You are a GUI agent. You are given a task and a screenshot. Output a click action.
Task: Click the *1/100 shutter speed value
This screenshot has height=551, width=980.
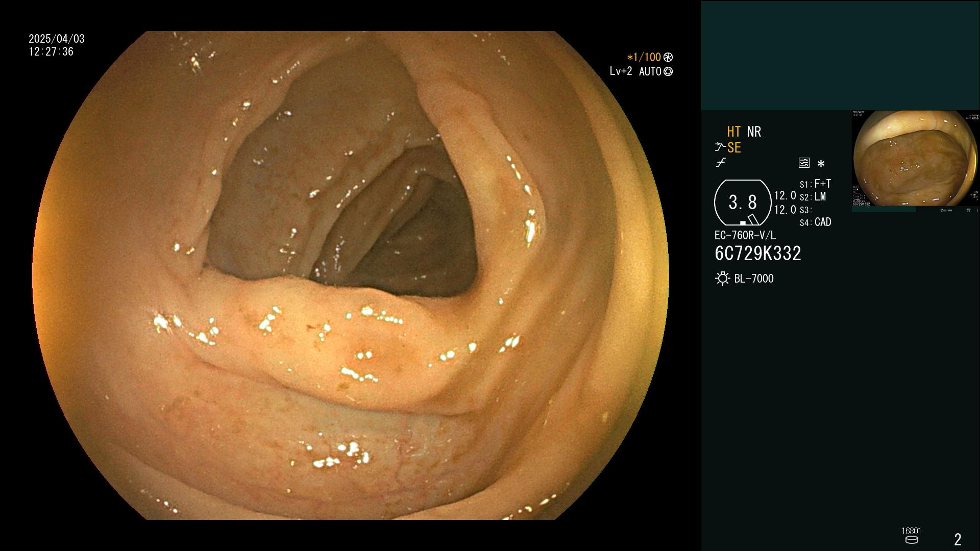(x=644, y=58)
